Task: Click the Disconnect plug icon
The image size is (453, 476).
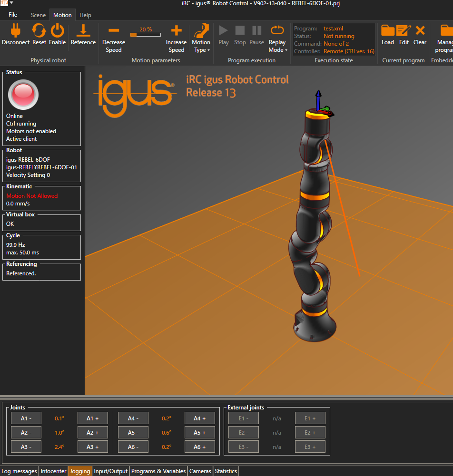Action: coord(15,31)
